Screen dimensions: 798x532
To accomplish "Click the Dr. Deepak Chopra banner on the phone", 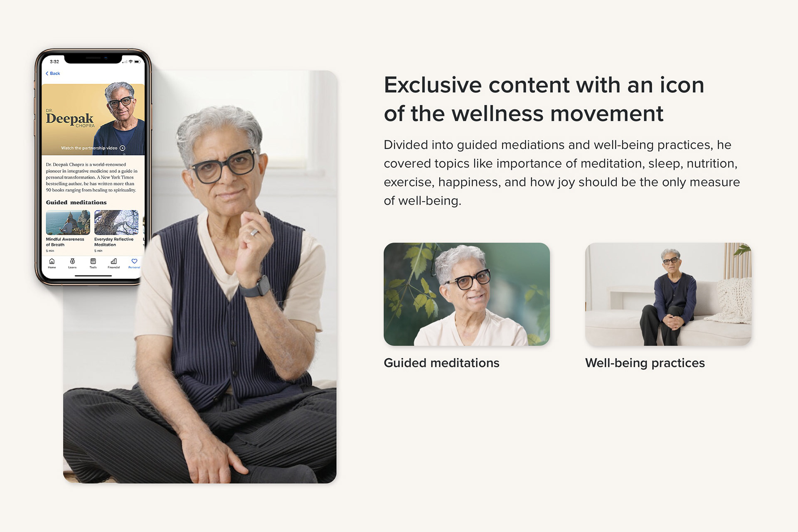I will click(93, 119).
